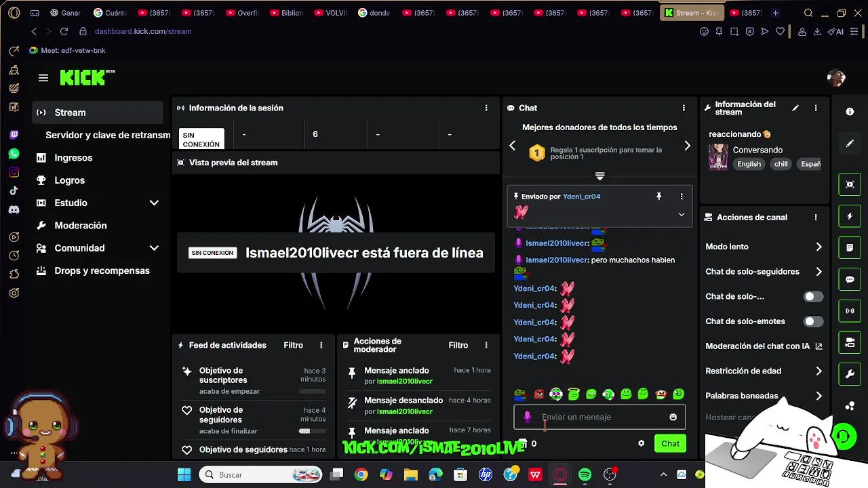Unpin the message from Ydeni_cr04

pyautogui.click(x=658, y=197)
